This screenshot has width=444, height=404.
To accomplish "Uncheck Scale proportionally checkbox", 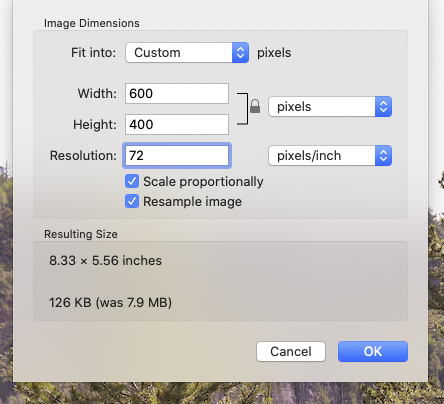I will tap(132, 182).
